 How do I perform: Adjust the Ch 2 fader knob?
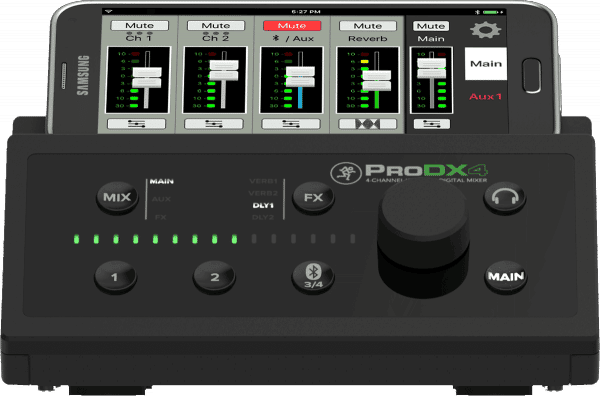coord(224,70)
